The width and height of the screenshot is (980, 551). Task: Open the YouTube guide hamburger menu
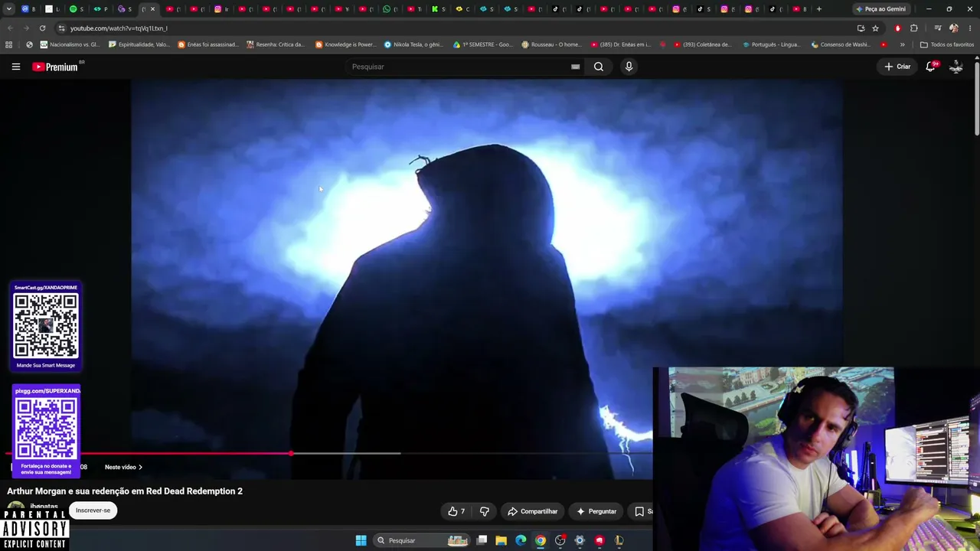[15, 67]
